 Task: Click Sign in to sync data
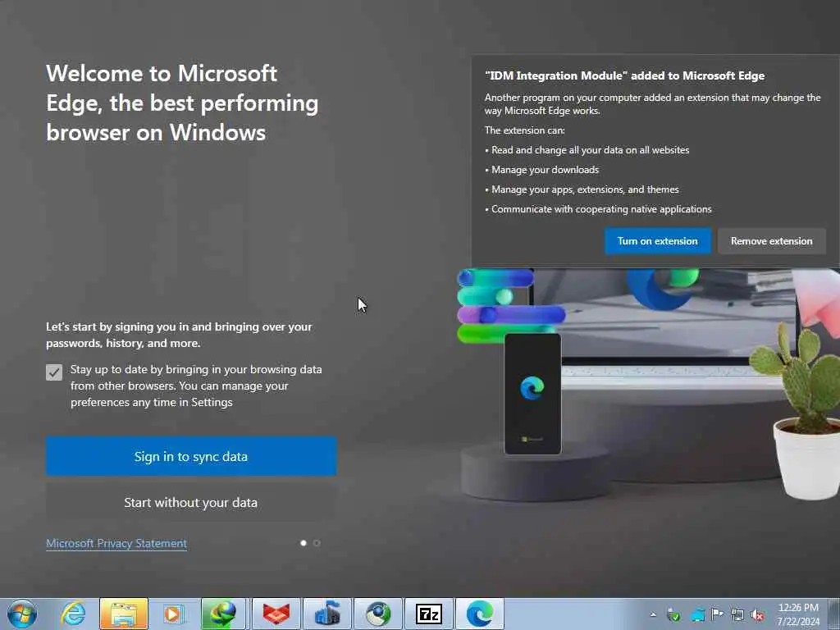(x=191, y=456)
